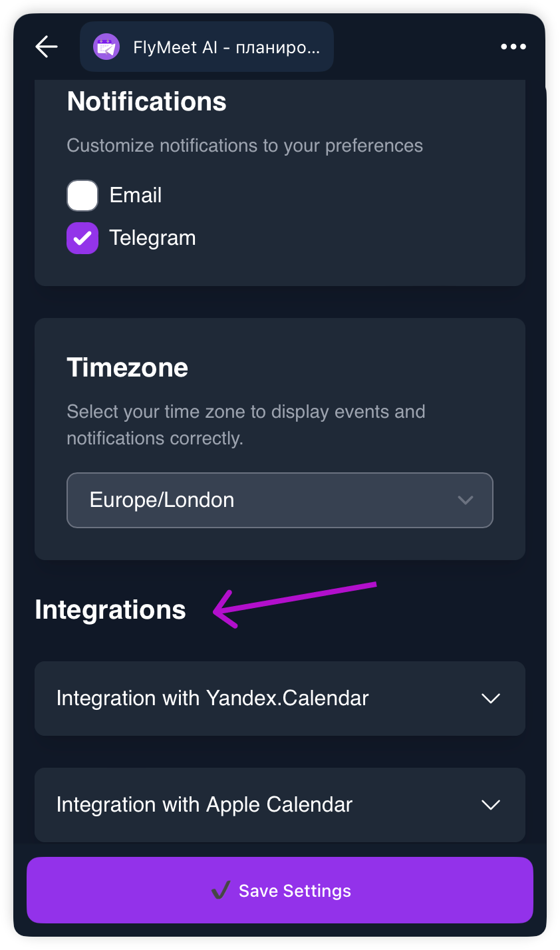Click the checkmark icon in Save Settings

[x=221, y=891]
